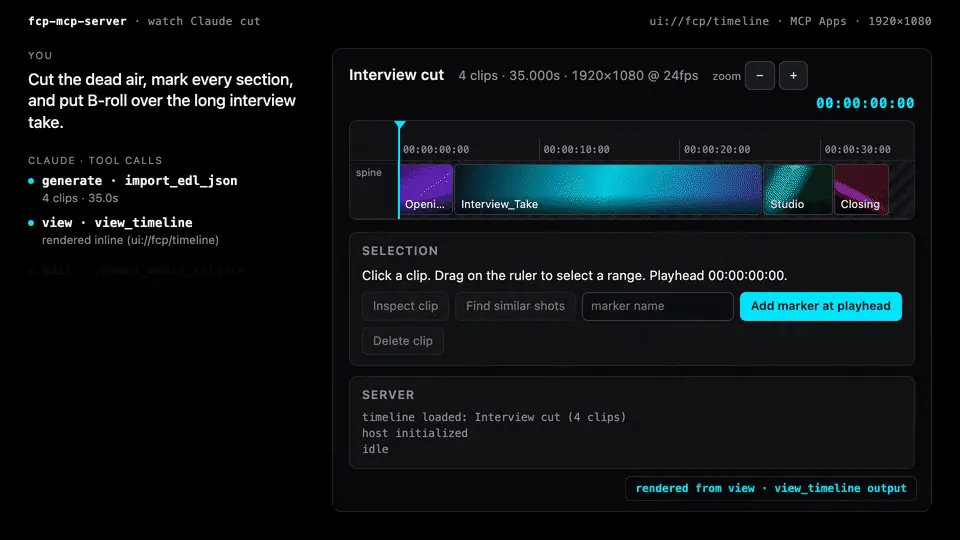This screenshot has height=540, width=960.
Task: Click the SERVER section heading
Action: (388, 395)
